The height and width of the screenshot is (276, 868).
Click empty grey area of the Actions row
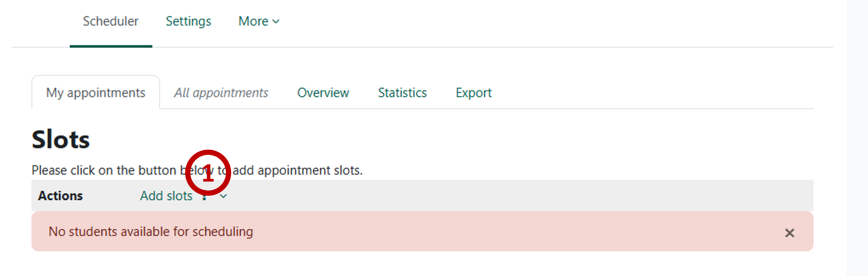(505, 196)
